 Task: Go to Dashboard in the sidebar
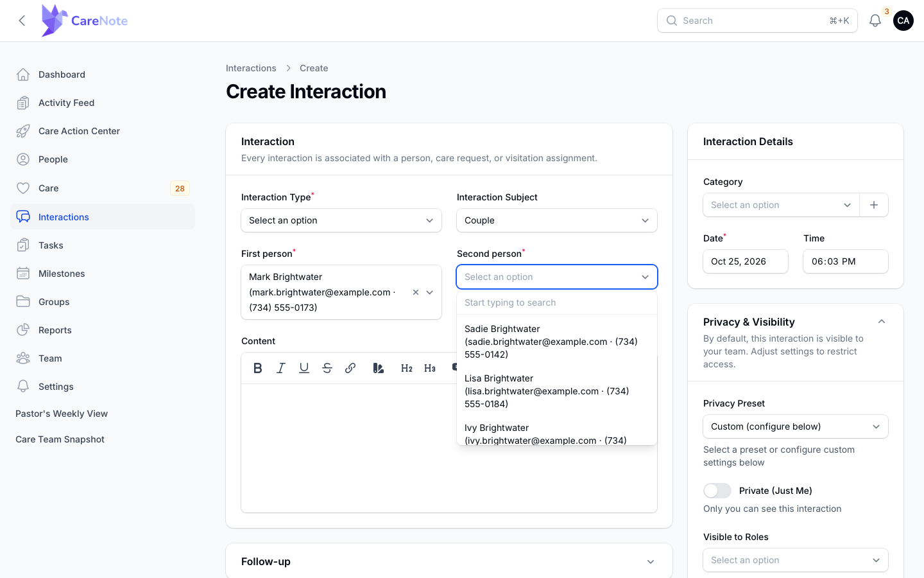(x=103, y=74)
